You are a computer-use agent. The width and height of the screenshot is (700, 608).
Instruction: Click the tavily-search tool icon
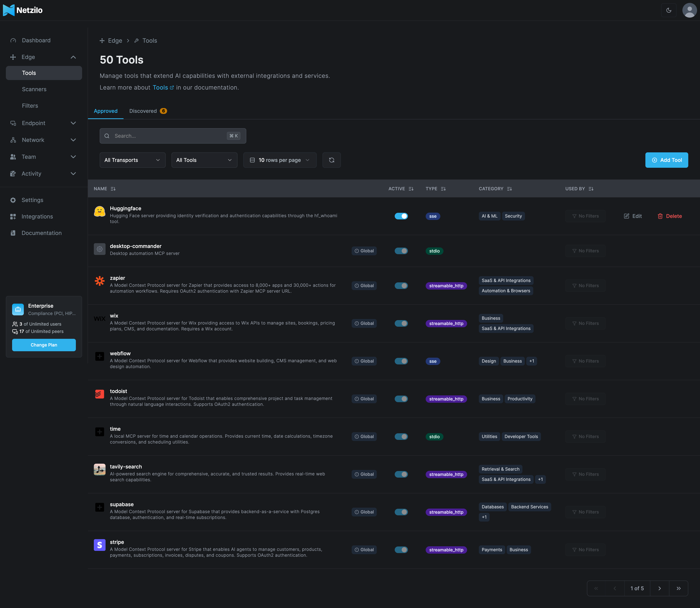point(100,469)
